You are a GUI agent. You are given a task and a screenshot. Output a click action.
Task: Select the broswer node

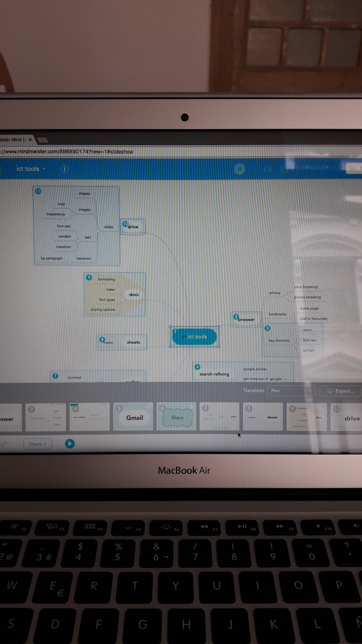click(246, 320)
